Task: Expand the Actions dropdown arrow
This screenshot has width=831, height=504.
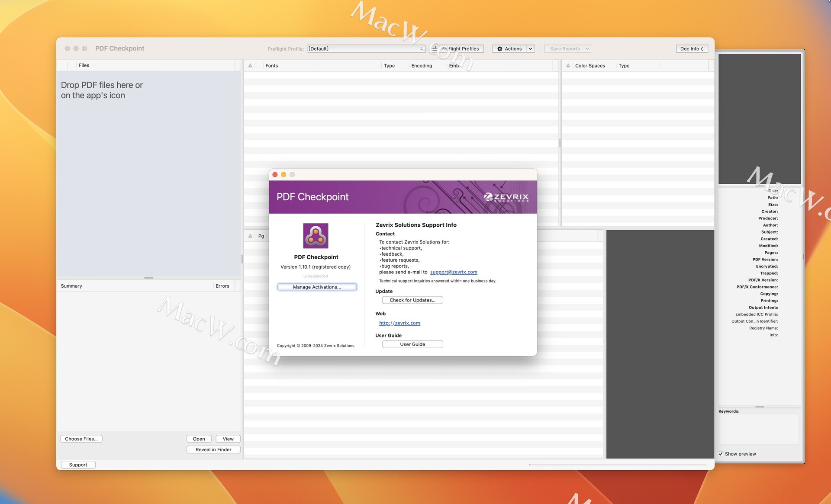Action: click(x=530, y=49)
